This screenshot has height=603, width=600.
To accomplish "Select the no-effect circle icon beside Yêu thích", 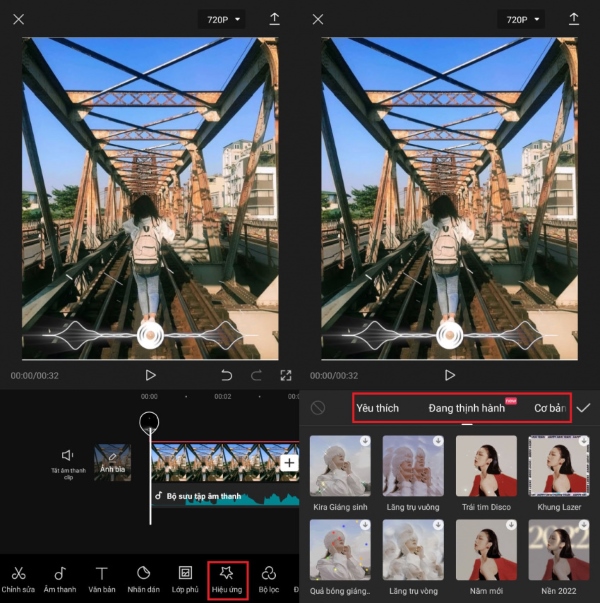I will tap(318, 408).
